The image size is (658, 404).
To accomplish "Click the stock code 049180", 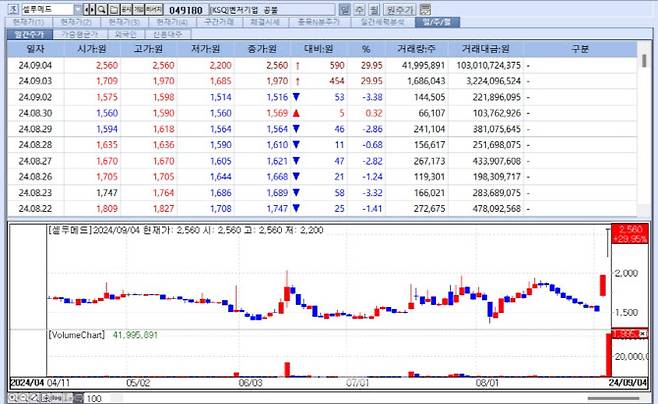I will point(186,10).
